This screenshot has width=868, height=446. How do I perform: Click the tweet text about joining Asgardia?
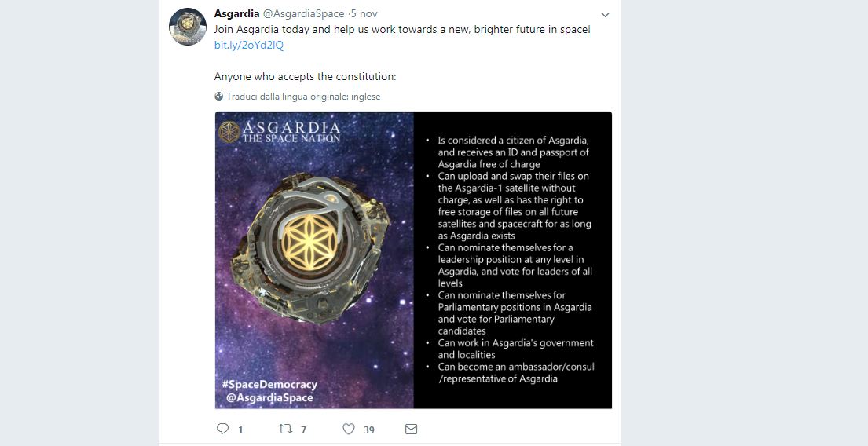[x=402, y=29]
